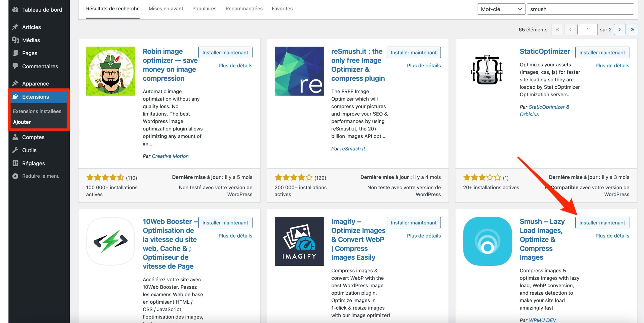
Task: Click the Apparence brush icon
Action: [x=15, y=83]
